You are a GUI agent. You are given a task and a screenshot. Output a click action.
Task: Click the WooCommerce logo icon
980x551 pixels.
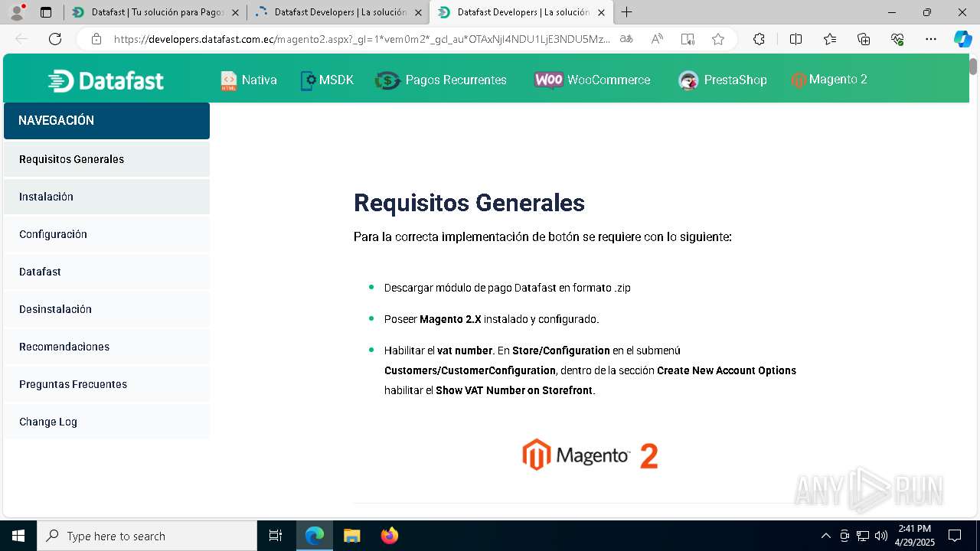tap(549, 80)
